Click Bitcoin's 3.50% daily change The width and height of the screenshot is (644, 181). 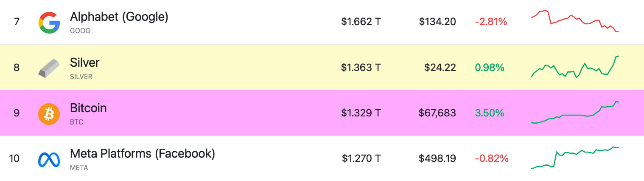tap(490, 113)
